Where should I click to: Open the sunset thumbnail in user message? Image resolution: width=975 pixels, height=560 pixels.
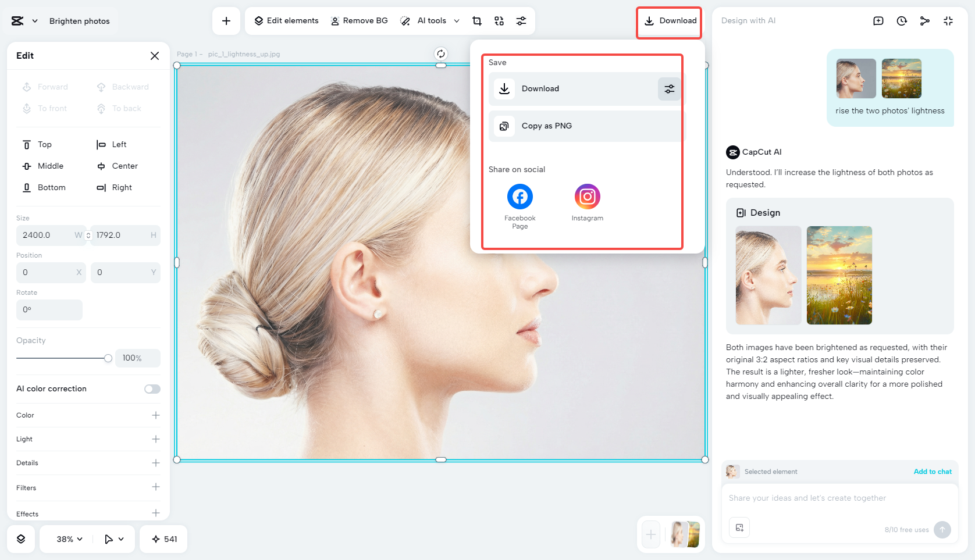902,79
